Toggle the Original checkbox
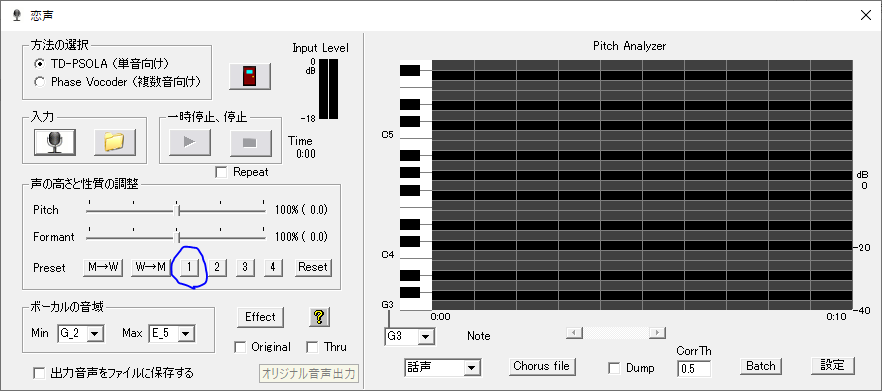This screenshot has width=882, height=391. pyautogui.click(x=240, y=347)
